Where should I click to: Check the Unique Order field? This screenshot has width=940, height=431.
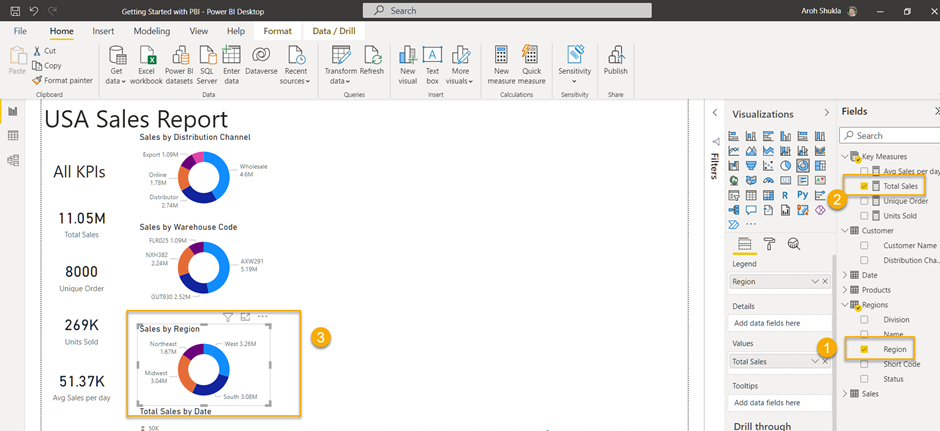coord(864,201)
